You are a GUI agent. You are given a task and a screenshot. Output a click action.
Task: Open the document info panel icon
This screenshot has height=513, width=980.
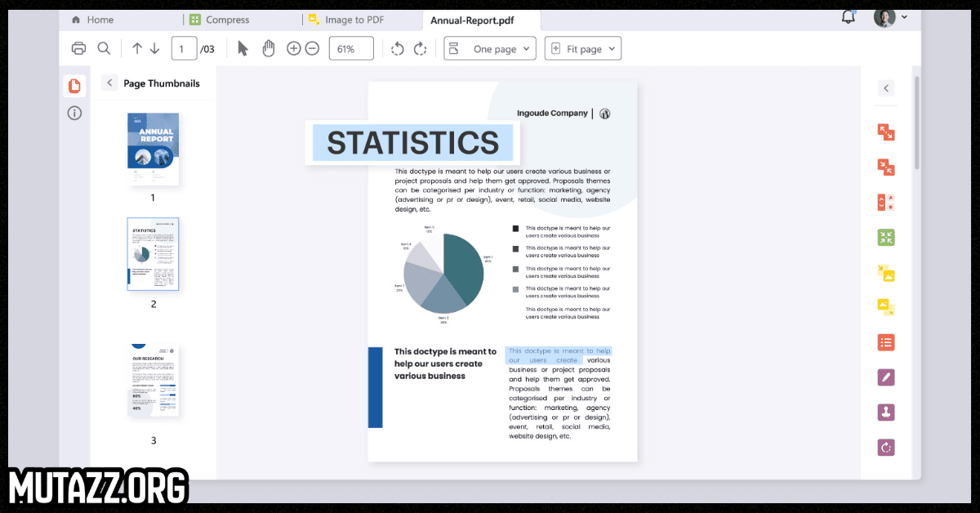74,114
